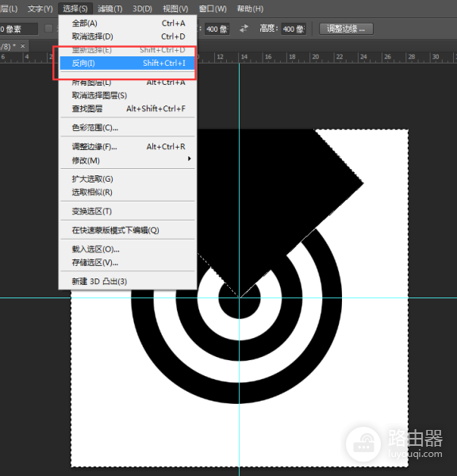Close the document tab

[x=23, y=46]
